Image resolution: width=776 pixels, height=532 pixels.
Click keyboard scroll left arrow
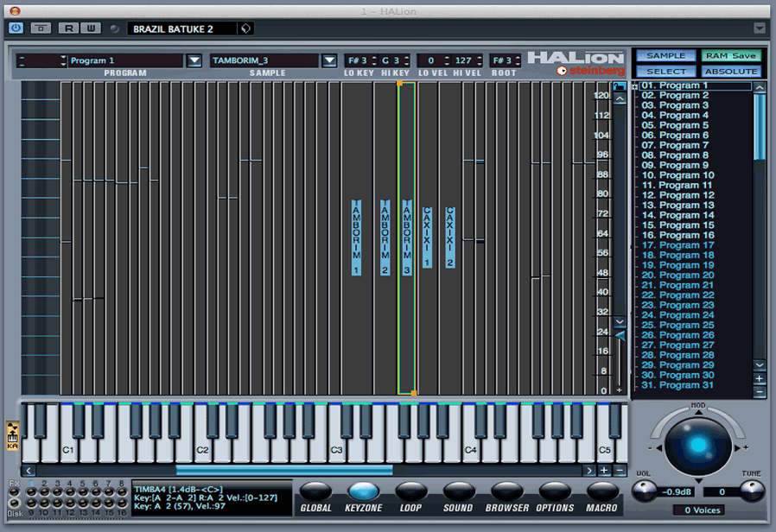[x=29, y=470]
